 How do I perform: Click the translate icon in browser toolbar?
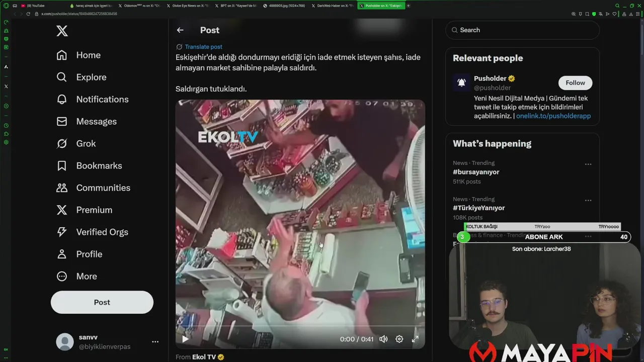pyautogui.click(x=601, y=14)
